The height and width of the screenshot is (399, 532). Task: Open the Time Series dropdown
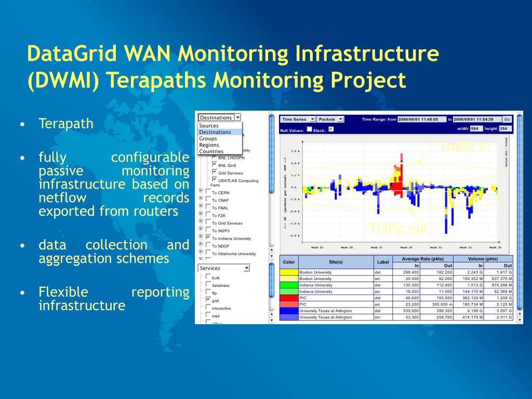click(x=298, y=119)
